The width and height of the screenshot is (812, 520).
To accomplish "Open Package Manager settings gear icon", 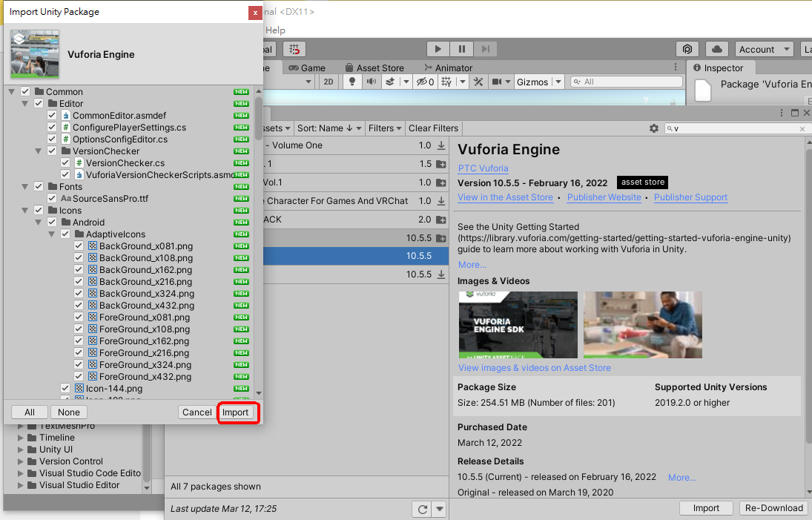I will 654,128.
